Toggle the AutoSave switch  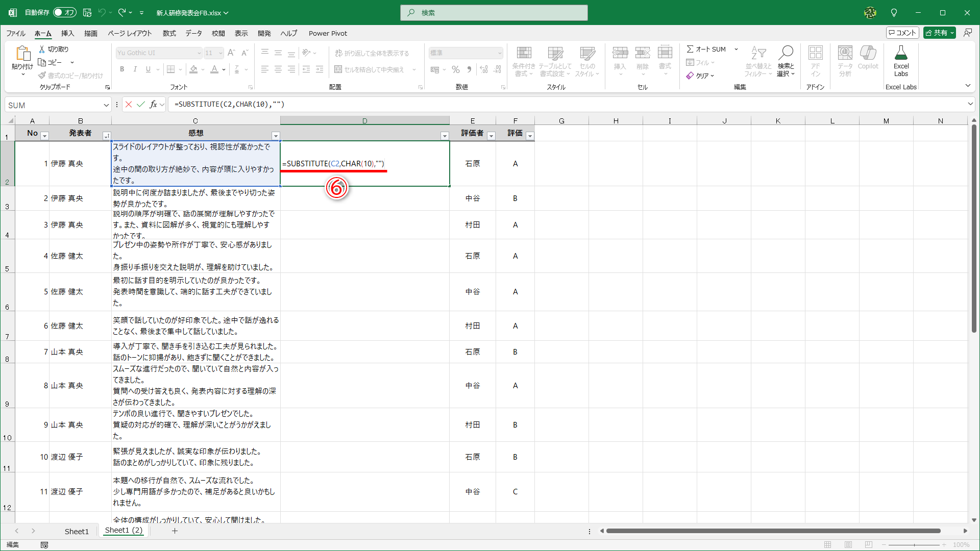click(64, 12)
